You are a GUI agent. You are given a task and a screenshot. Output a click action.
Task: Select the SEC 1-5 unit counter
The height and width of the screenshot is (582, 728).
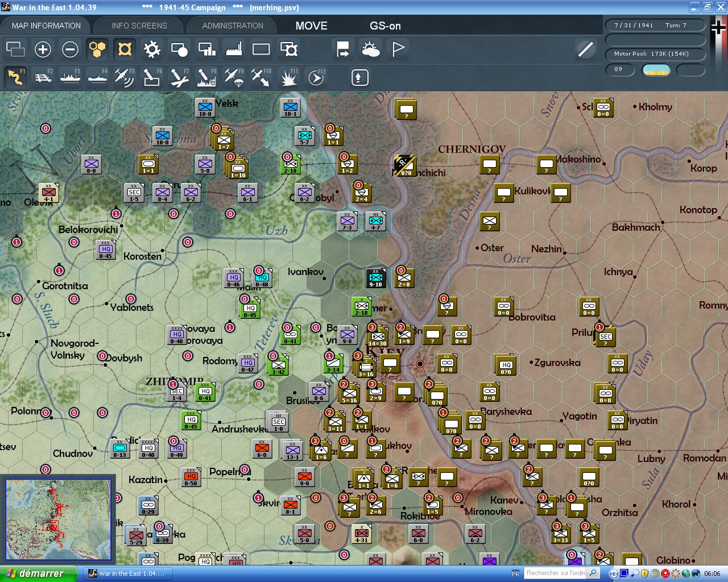point(134,193)
